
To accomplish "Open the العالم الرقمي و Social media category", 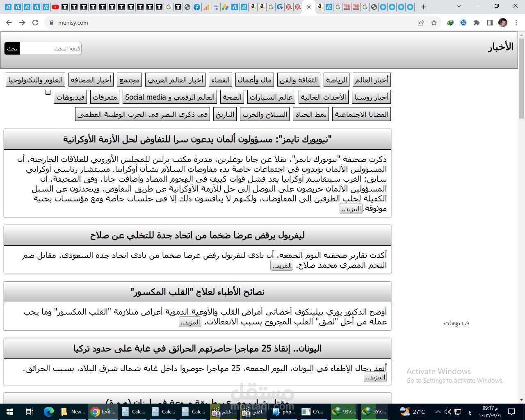I will tap(170, 97).
